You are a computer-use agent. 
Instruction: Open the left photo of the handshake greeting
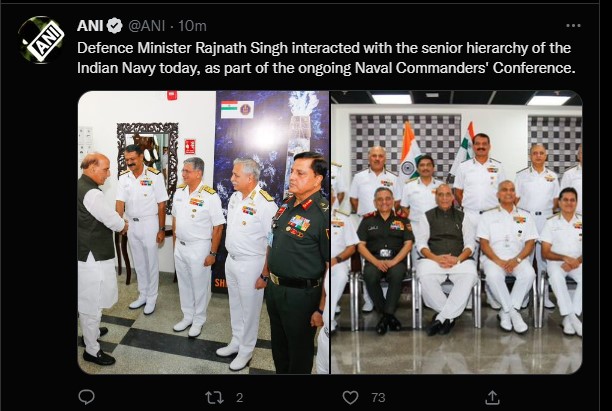click(x=203, y=232)
